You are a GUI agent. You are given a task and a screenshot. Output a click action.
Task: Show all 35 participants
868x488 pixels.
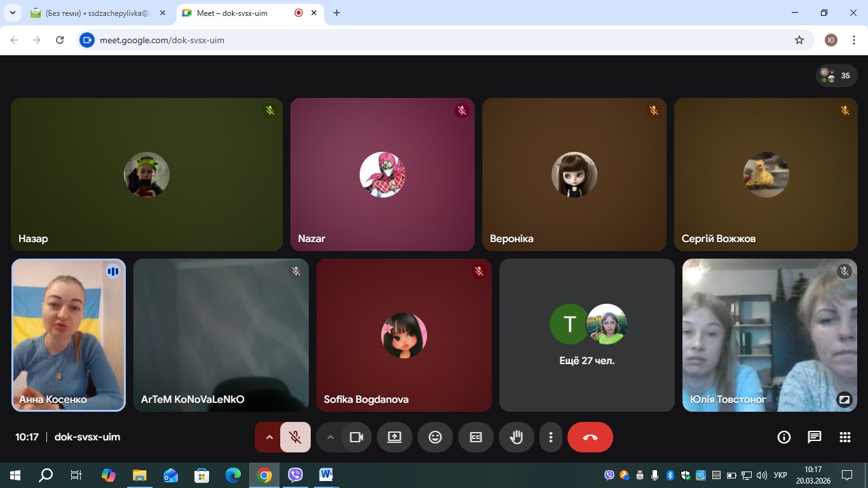[x=836, y=76]
